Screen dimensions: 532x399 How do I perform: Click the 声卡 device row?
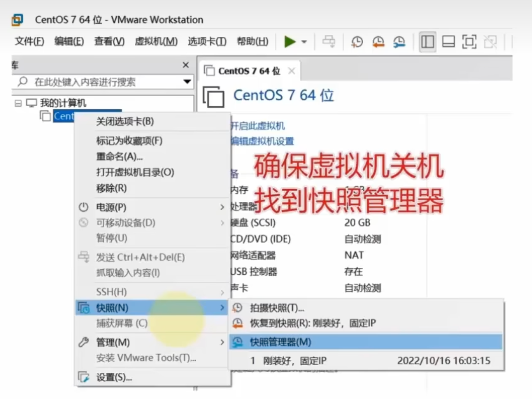pyautogui.click(x=306, y=288)
